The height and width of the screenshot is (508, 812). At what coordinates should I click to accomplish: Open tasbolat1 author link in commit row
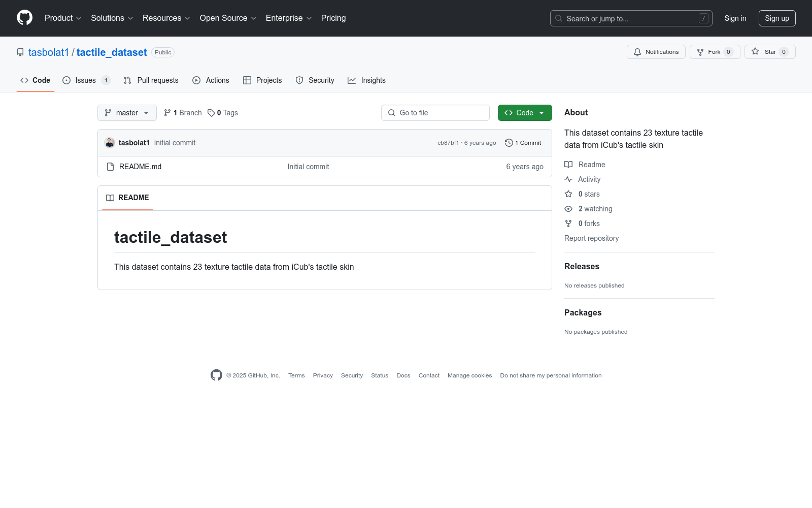(x=134, y=143)
